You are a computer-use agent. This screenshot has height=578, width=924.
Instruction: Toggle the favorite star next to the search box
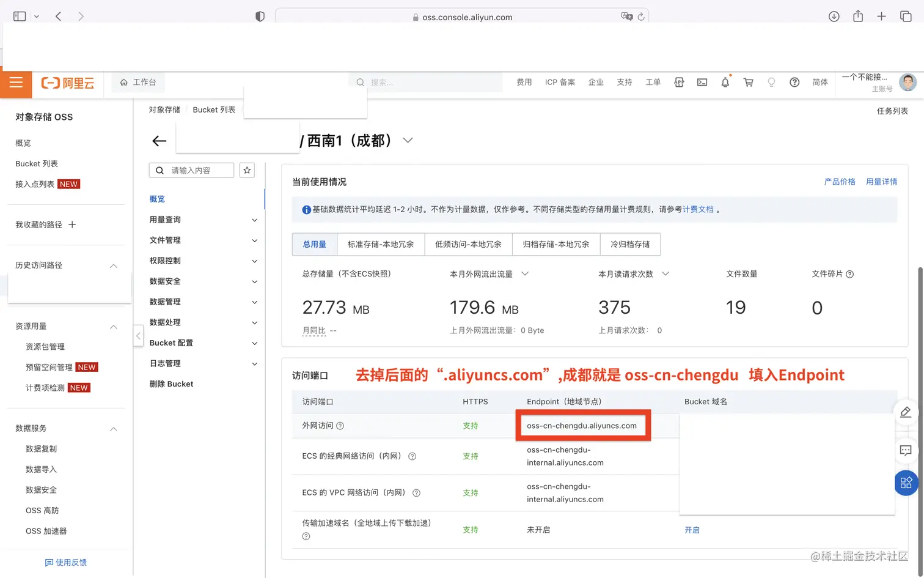point(247,170)
